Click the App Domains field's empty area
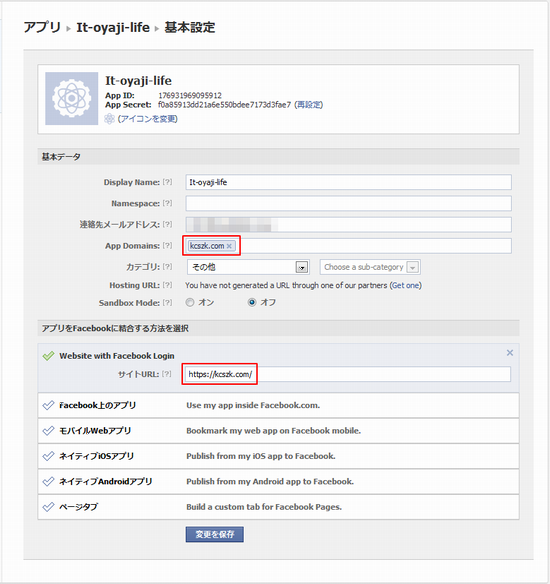 coord(374,246)
